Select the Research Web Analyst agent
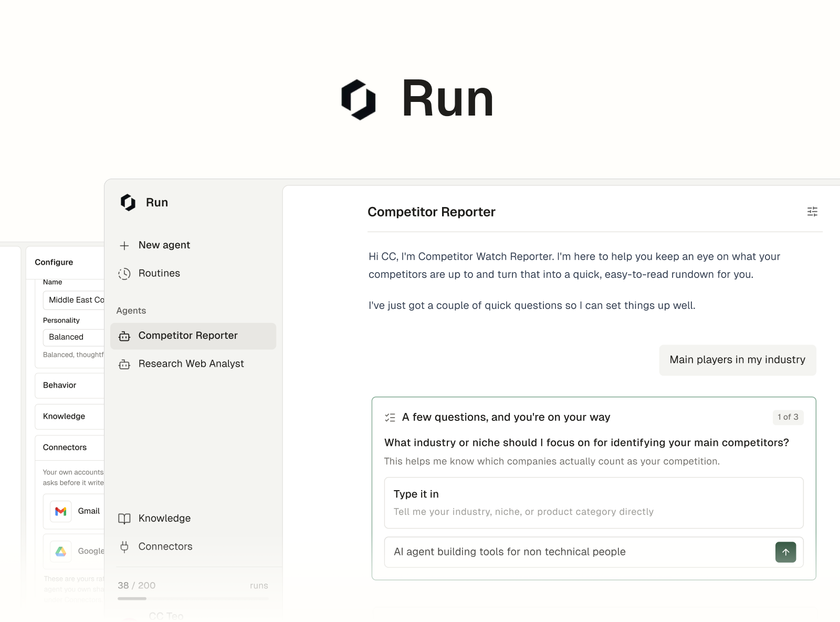Image resolution: width=840 pixels, height=622 pixels. (x=193, y=364)
